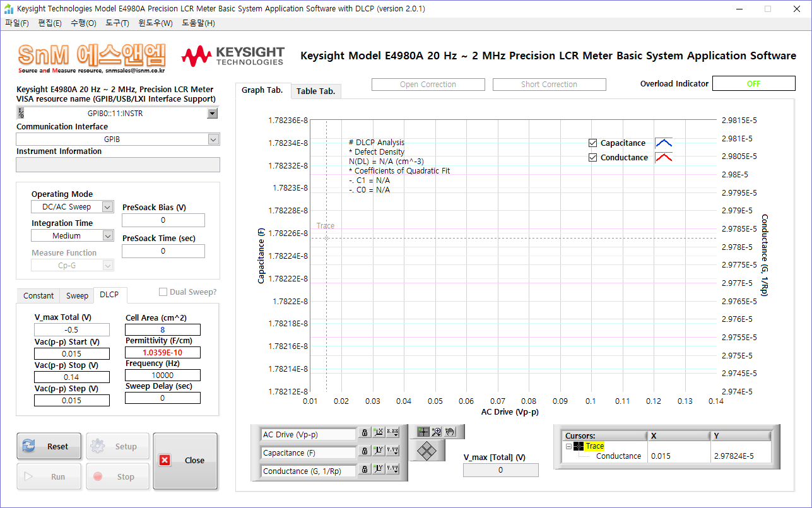Image resolution: width=812 pixels, height=508 pixels.
Task: Click the Reset button
Action: point(50,446)
